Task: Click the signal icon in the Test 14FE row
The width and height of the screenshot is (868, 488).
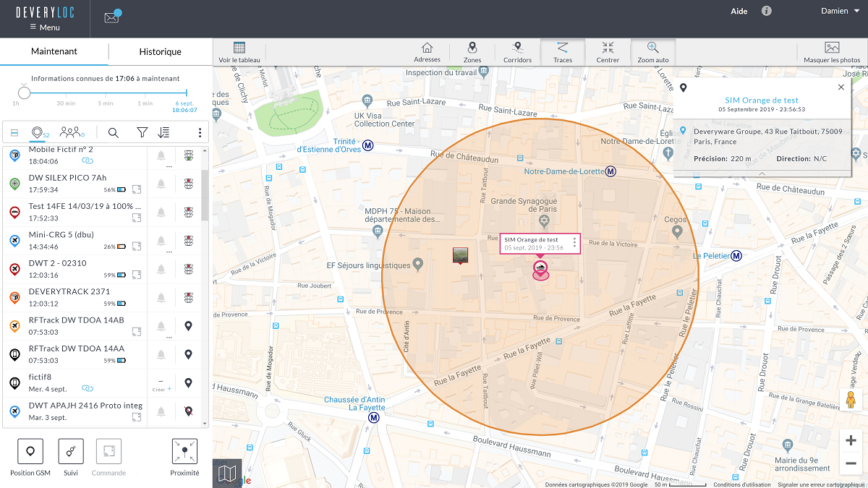Action: (136, 218)
